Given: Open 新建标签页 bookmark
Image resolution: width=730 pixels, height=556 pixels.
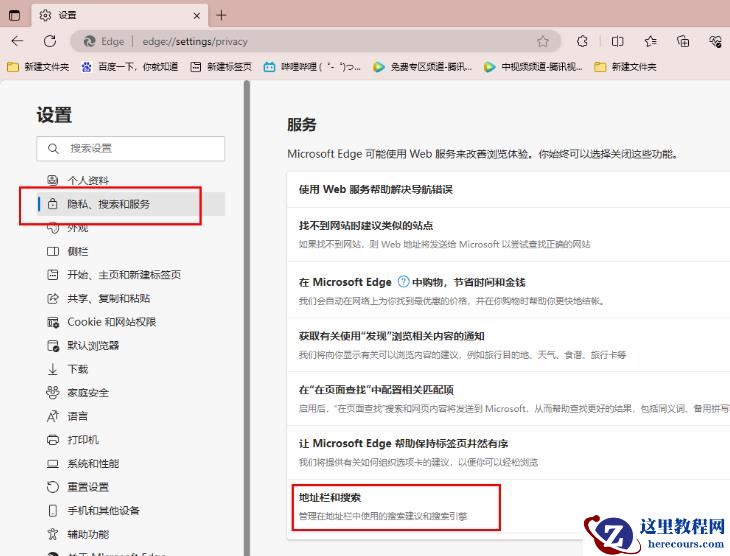Looking at the screenshot, I should coord(221,67).
